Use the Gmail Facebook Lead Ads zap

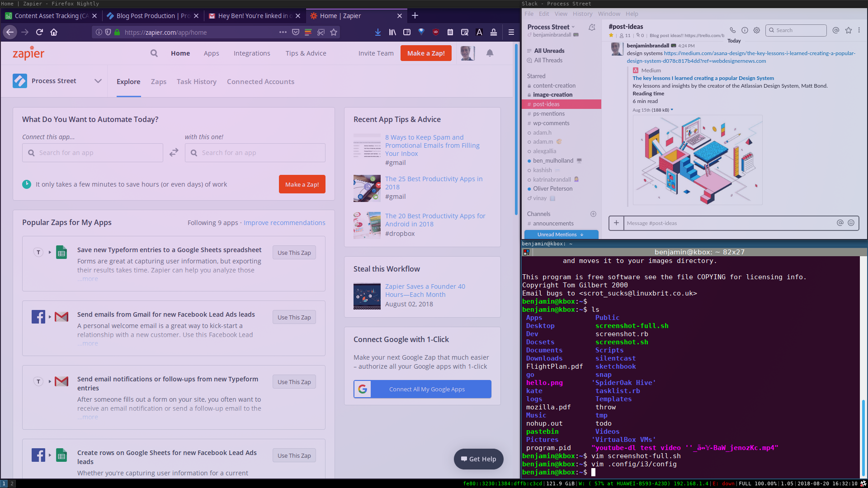tap(294, 317)
